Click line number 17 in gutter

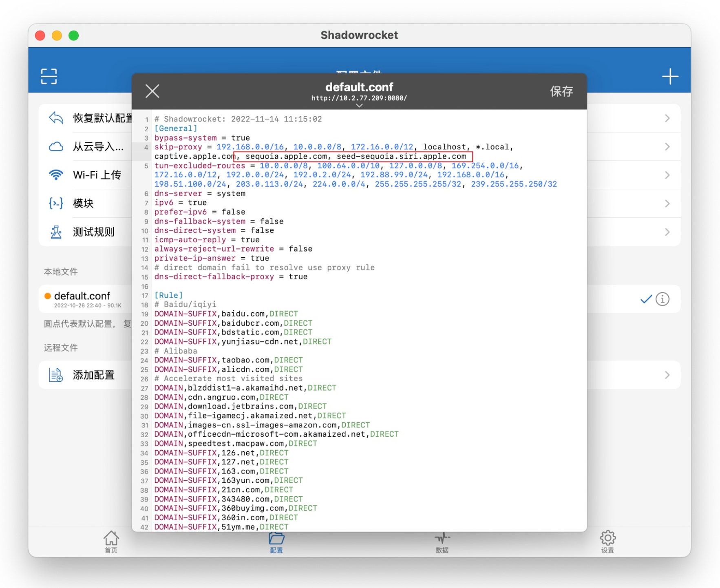[x=145, y=296]
